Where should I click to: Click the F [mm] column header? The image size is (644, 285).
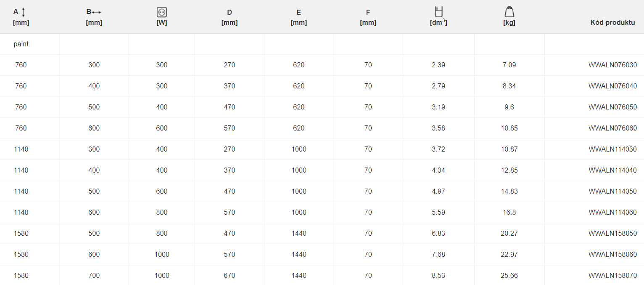click(368, 18)
